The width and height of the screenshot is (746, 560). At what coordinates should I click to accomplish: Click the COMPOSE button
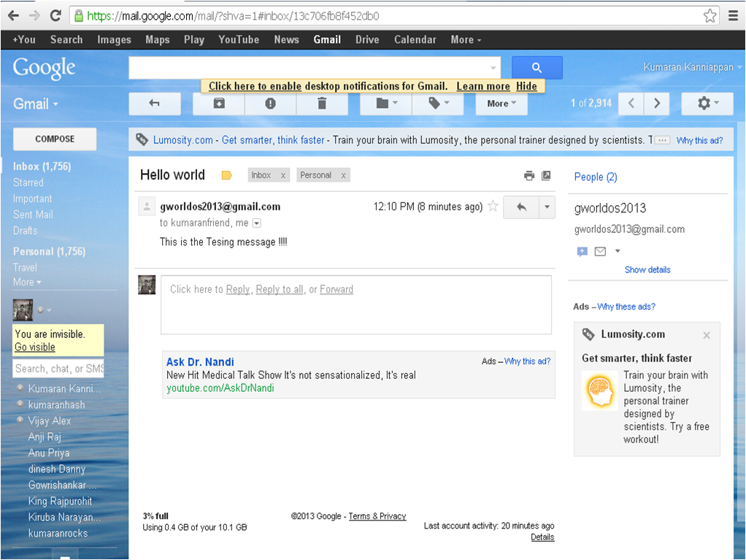click(54, 139)
